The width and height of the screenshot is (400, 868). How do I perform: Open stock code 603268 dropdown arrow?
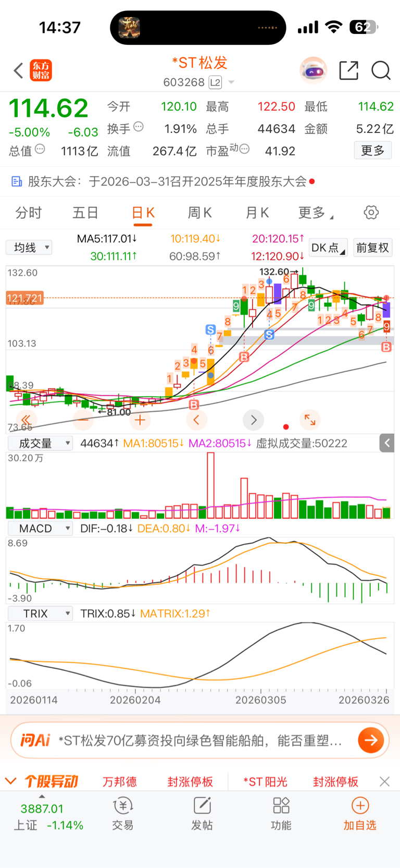coord(231,82)
